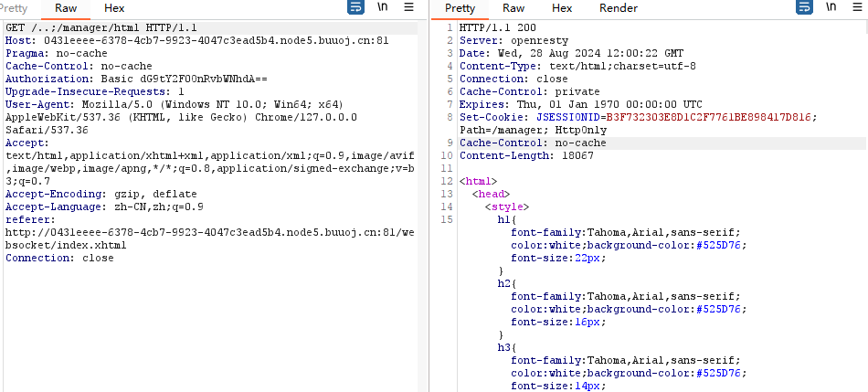Show non-printable \n characters in response pane
Screen dimensions: 868x392
(831, 7)
